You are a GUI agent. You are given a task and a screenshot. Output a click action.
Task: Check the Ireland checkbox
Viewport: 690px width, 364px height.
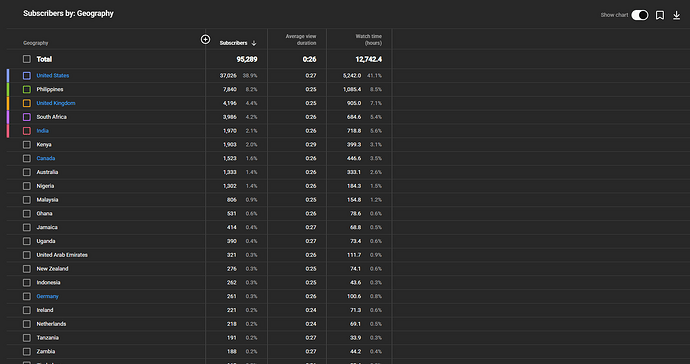27,310
